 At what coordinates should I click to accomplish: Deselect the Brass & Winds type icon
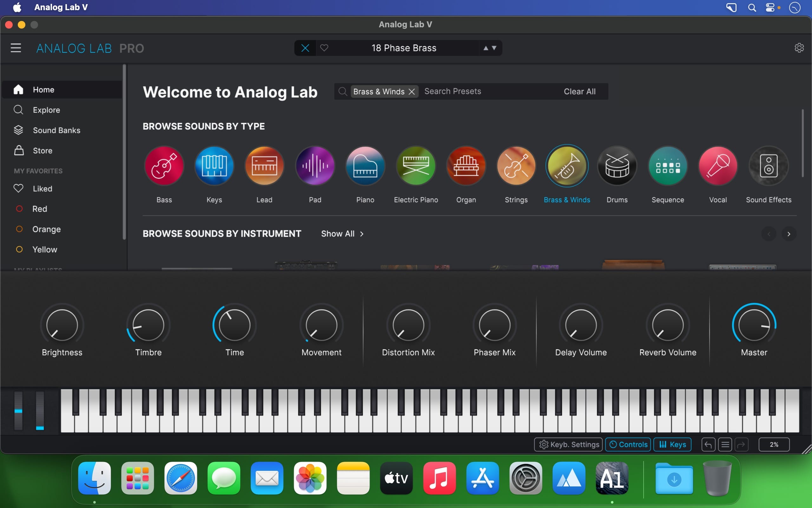click(567, 166)
